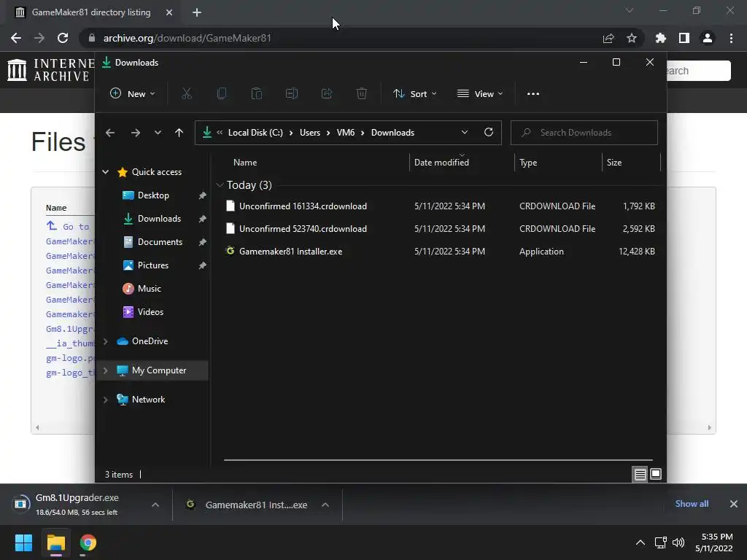Click Users in the breadcrumb path
Image resolution: width=747 pixels, height=560 pixels.
click(309, 133)
